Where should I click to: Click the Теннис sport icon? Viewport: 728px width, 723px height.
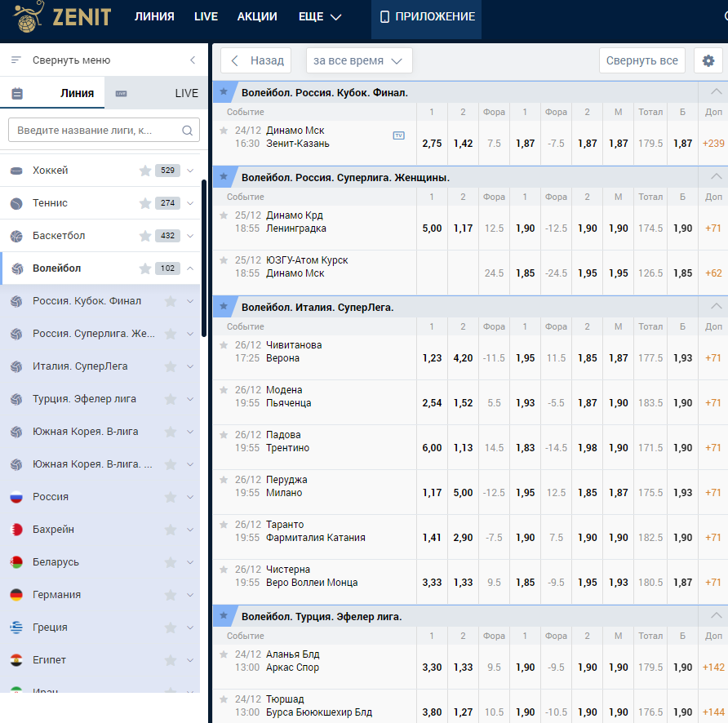[16, 203]
